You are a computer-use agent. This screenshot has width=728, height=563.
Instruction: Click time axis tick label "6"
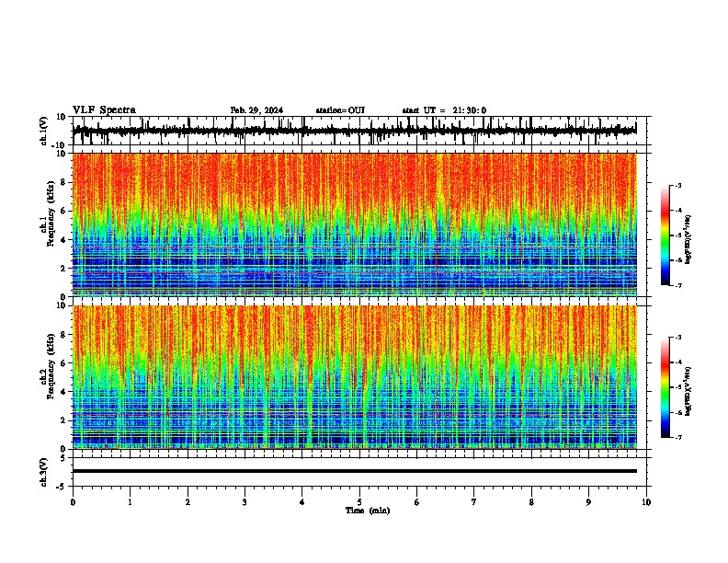coord(416,502)
